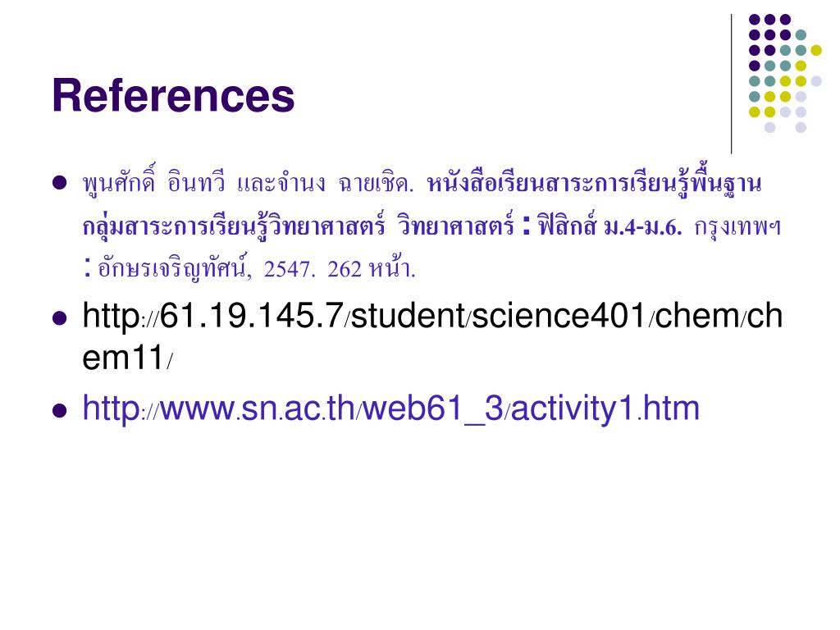Click the 'science401' part of the URL
This screenshot has height=630, width=840.
coord(559,316)
